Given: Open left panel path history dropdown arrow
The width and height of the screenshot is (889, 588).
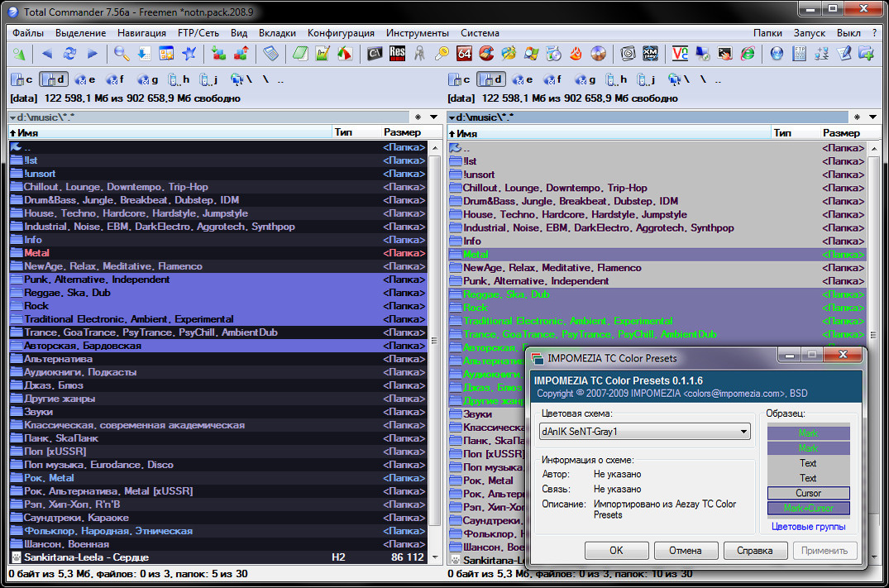Looking at the screenshot, I should pyautogui.click(x=434, y=117).
